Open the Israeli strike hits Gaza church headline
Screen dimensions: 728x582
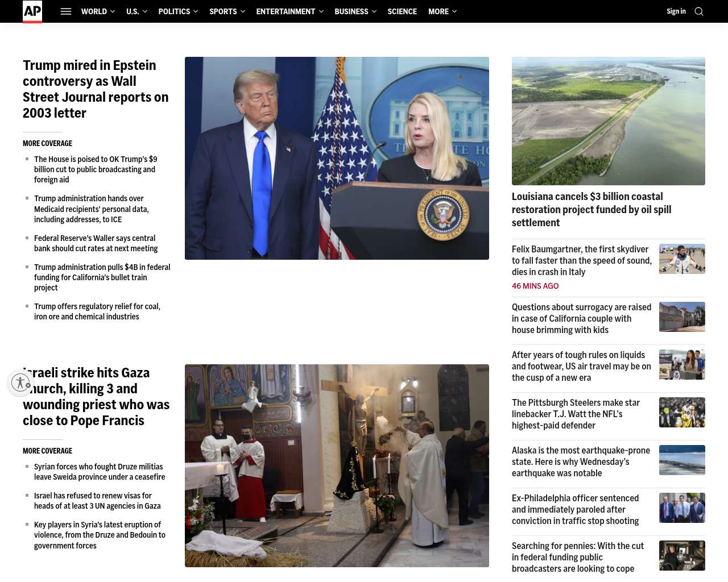[96, 397]
